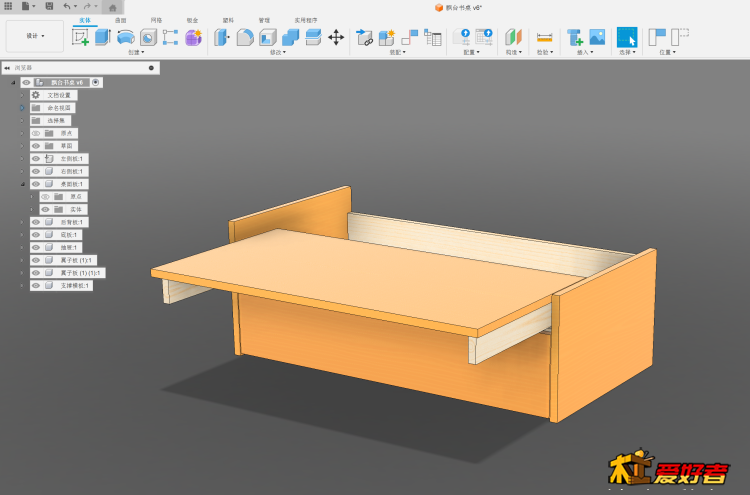This screenshot has width=750, height=495.
Task: Click the Measure ruler icon
Action: point(544,37)
